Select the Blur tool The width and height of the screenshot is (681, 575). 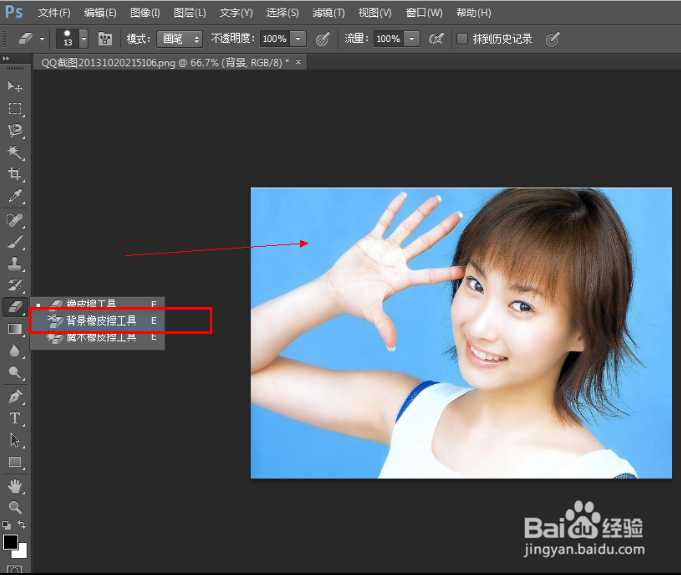click(15, 351)
